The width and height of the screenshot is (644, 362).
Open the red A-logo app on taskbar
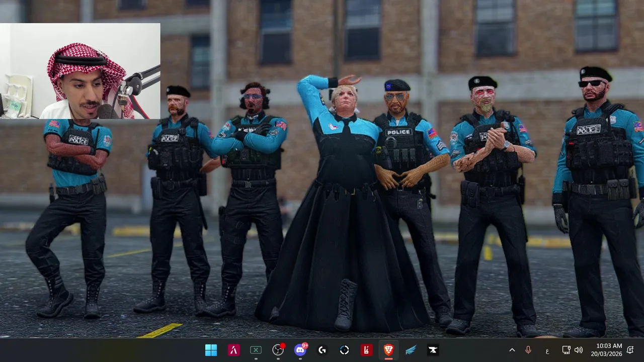pos(233,350)
